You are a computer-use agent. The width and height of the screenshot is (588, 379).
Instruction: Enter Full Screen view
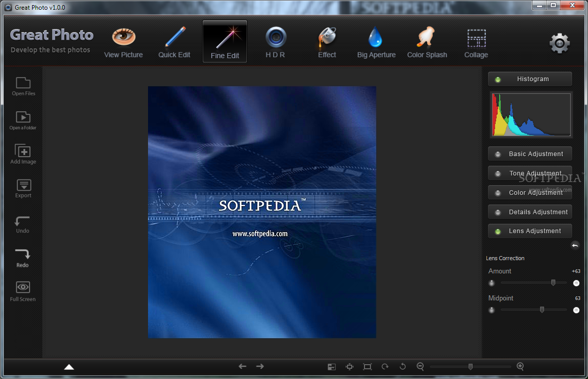click(23, 291)
